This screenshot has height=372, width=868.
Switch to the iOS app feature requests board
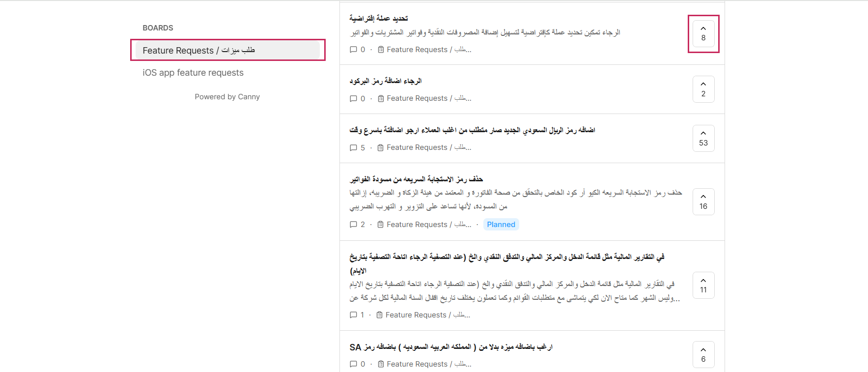[x=193, y=73]
